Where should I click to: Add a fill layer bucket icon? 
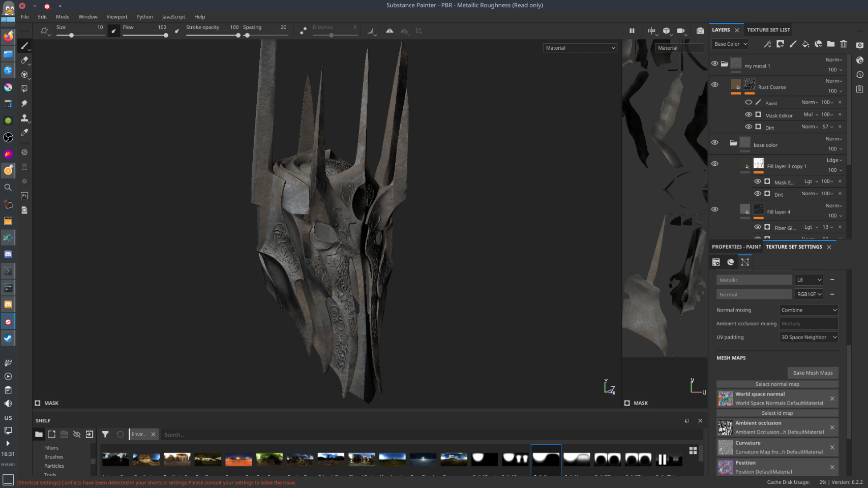click(805, 44)
